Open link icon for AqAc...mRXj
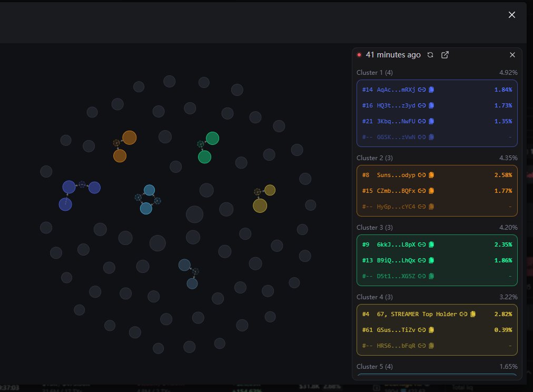The height and width of the screenshot is (392, 533). click(x=422, y=90)
